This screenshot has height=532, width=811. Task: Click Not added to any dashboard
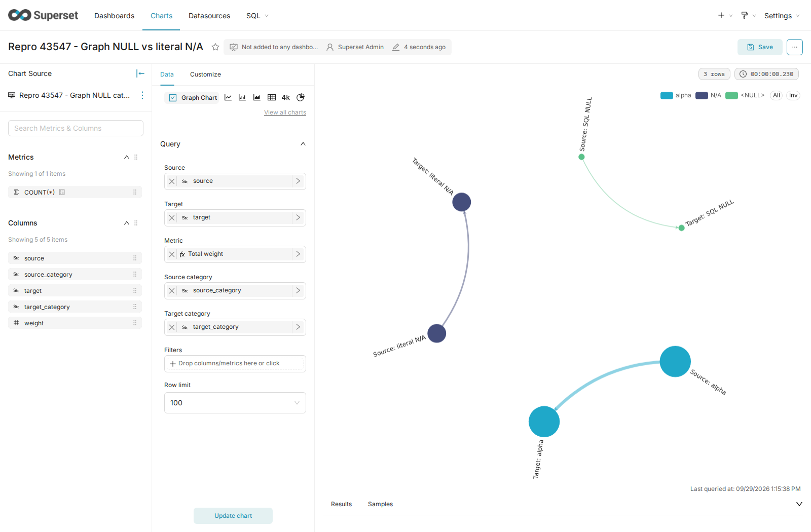point(274,47)
